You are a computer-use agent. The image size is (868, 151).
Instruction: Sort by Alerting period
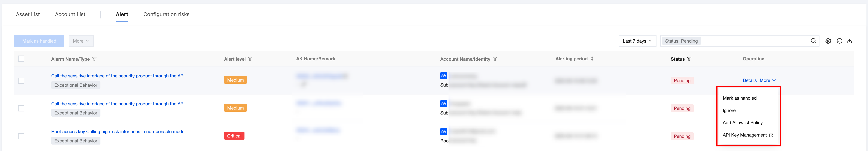(x=592, y=59)
